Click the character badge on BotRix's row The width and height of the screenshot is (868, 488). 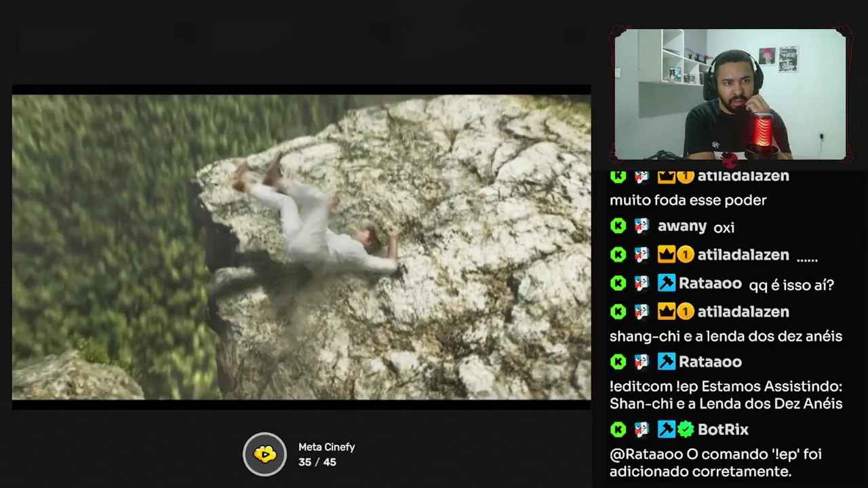tap(642, 429)
